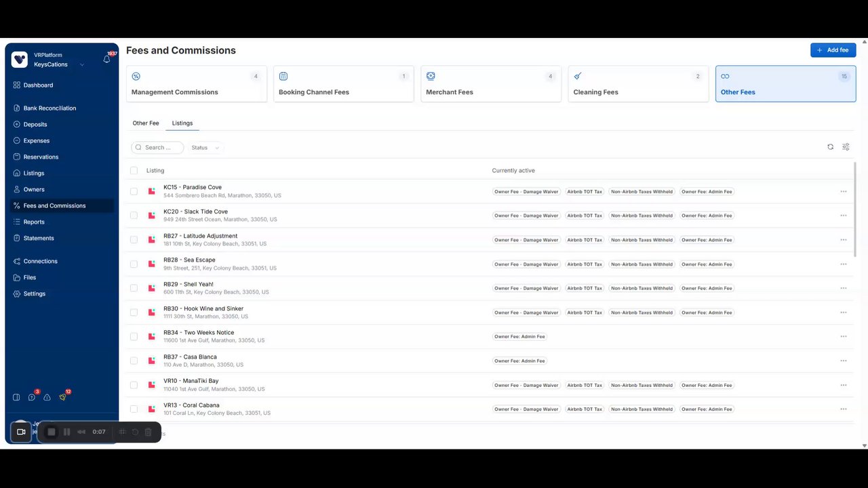868x488 pixels.
Task: Open Statements in sidebar
Action: point(39,239)
